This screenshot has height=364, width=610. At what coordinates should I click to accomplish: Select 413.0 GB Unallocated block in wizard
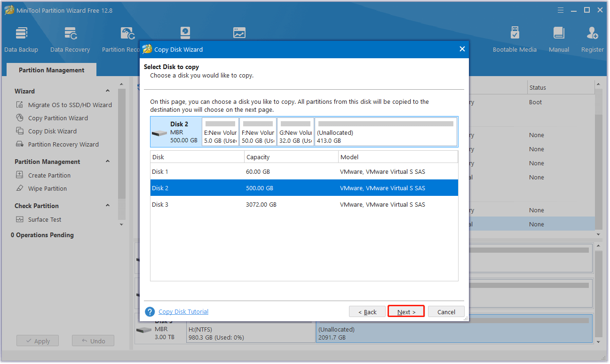click(386, 132)
